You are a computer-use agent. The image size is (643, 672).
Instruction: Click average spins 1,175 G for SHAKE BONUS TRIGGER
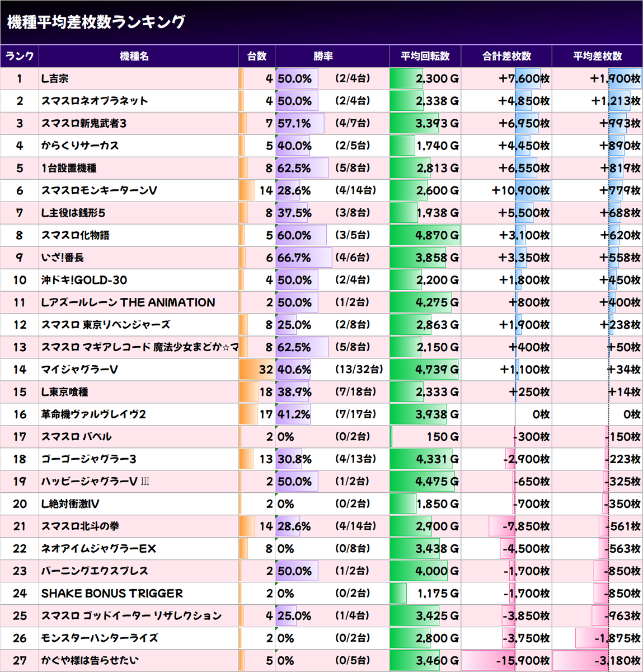pos(438,594)
